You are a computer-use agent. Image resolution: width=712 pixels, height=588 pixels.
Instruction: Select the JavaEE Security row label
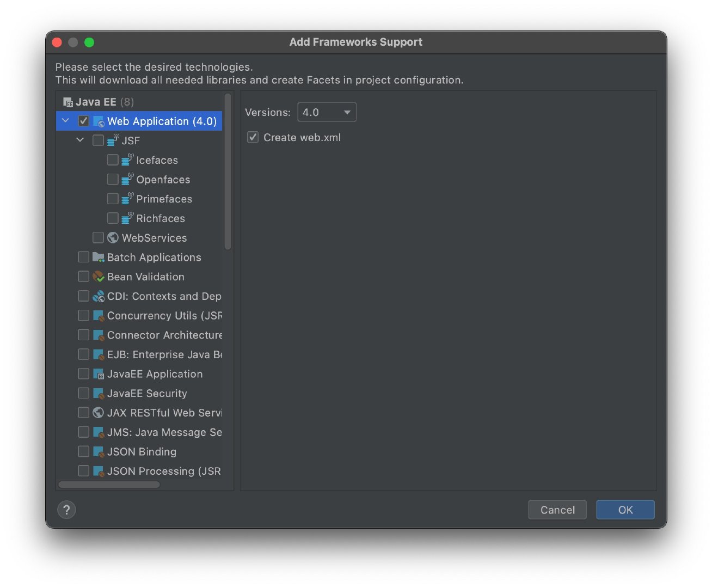[147, 394]
